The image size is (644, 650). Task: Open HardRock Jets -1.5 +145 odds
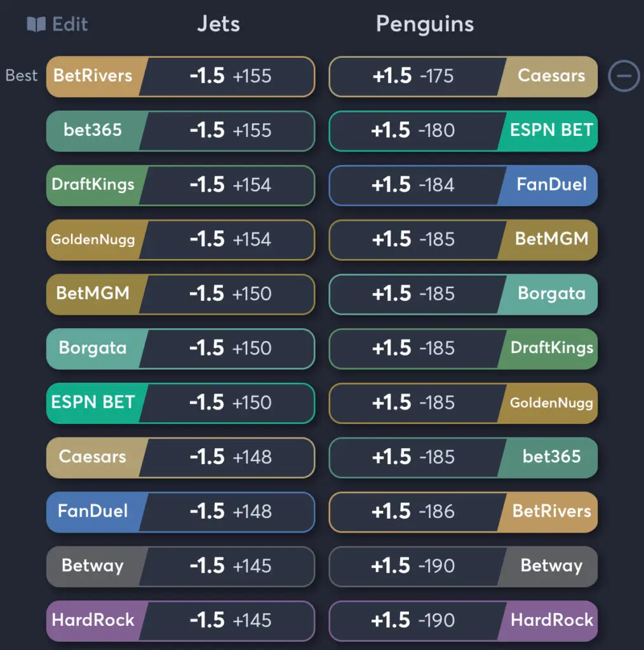tap(180, 621)
